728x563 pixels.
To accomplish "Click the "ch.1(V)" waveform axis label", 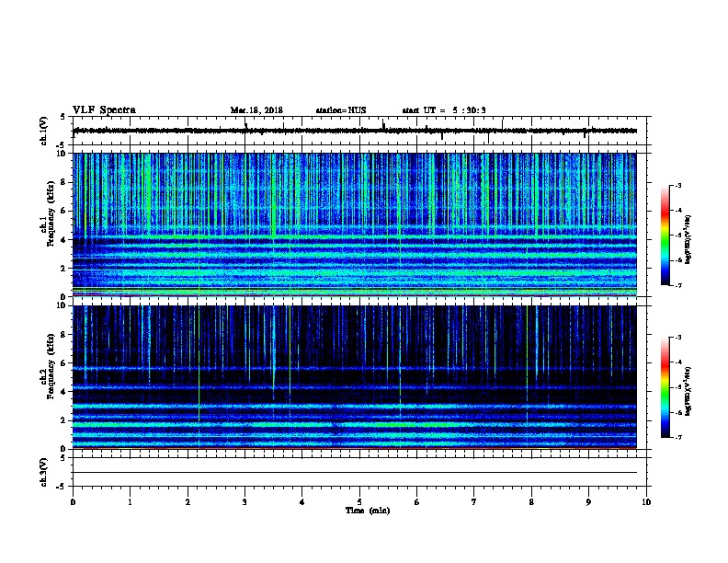I will click(x=43, y=131).
